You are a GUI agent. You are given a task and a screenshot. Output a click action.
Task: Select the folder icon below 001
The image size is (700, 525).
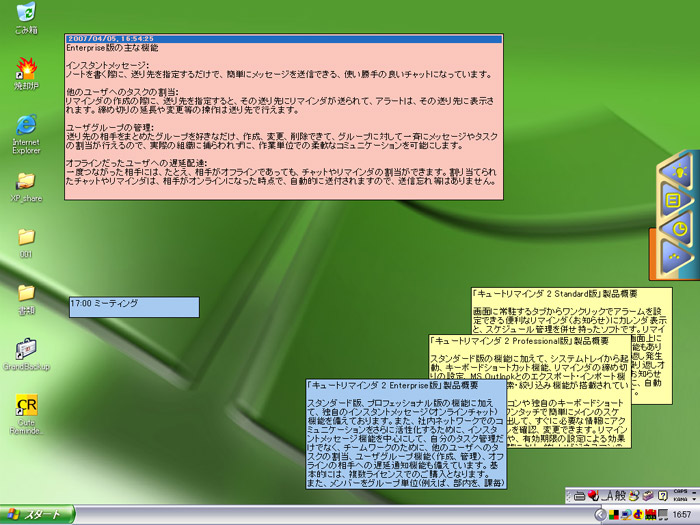(x=26, y=300)
